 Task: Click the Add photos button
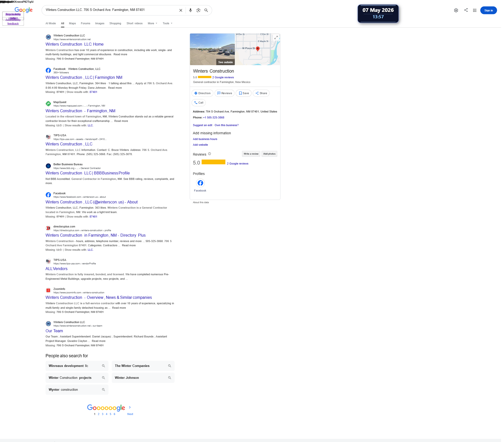click(x=269, y=154)
